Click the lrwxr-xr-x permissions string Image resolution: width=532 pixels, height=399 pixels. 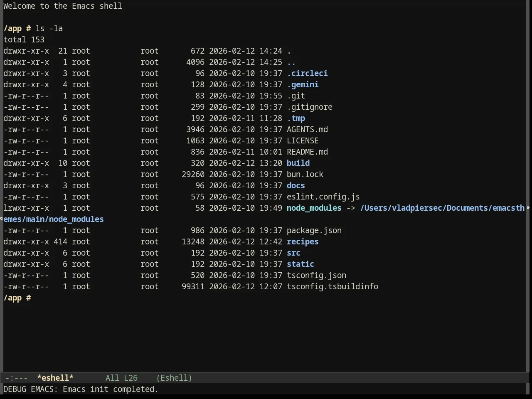26,208
